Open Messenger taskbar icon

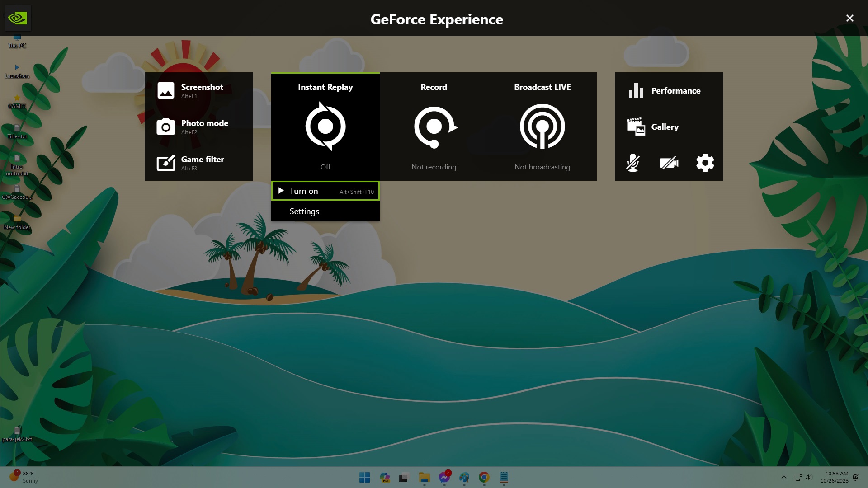coord(444,477)
